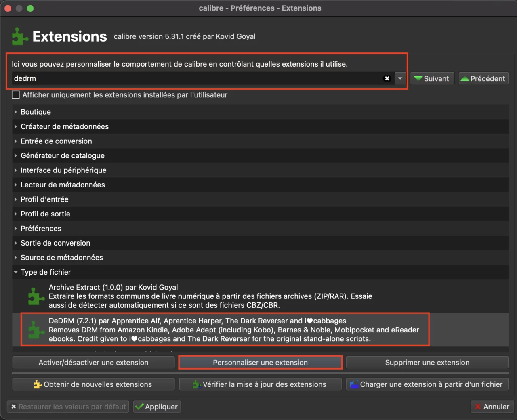
Task: Expand the Lecteur de métadonnées category
Action: (x=15, y=185)
